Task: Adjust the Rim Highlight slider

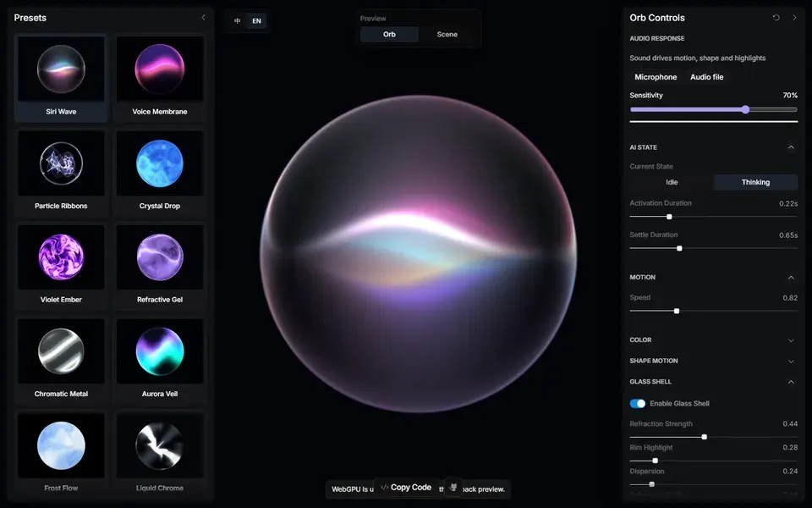Action: (714, 461)
